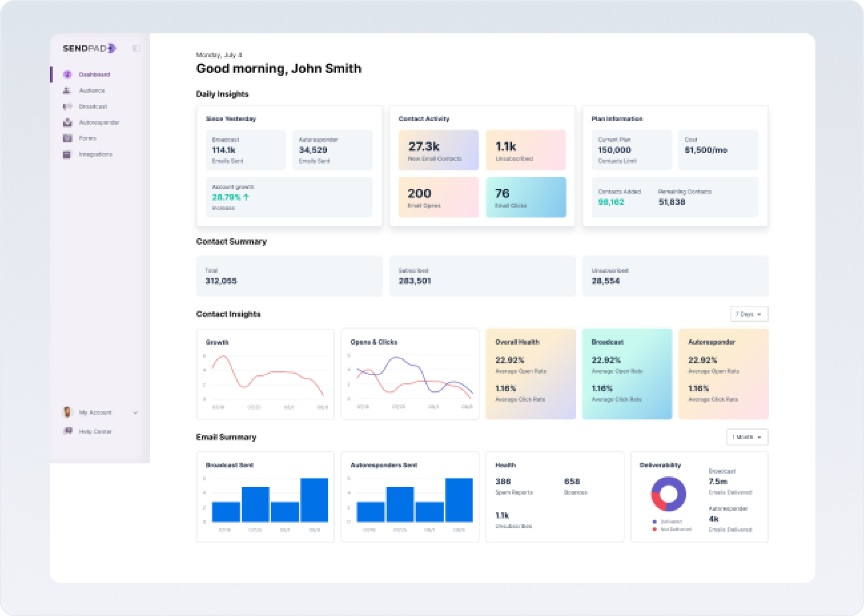This screenshot has width=864, height=616.
Task: Click the Total 312,055 summary card
Action: point(289,276)
